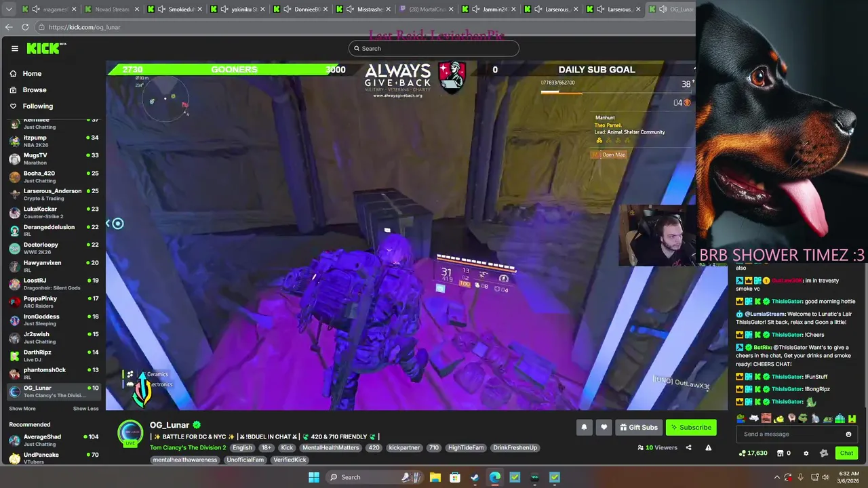The image size is (868, 488).
Task: Open File Explorer from taskbar
Action: click(435, 477)
